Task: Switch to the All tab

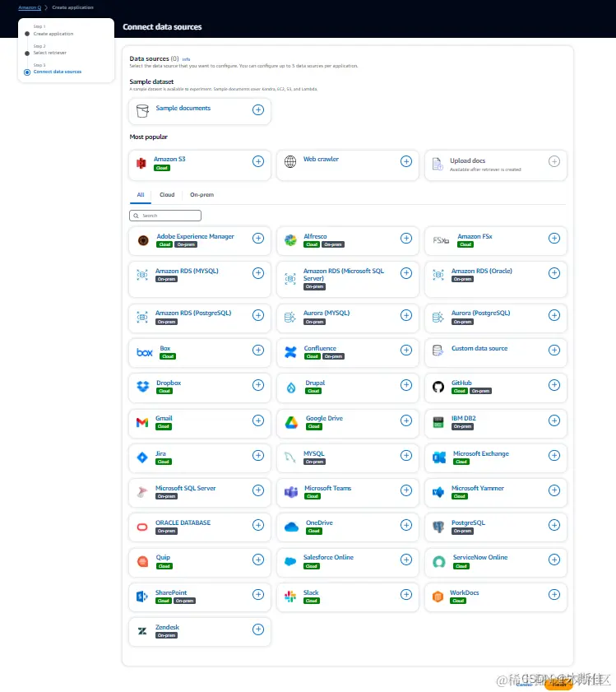Action: coord(141,195)
